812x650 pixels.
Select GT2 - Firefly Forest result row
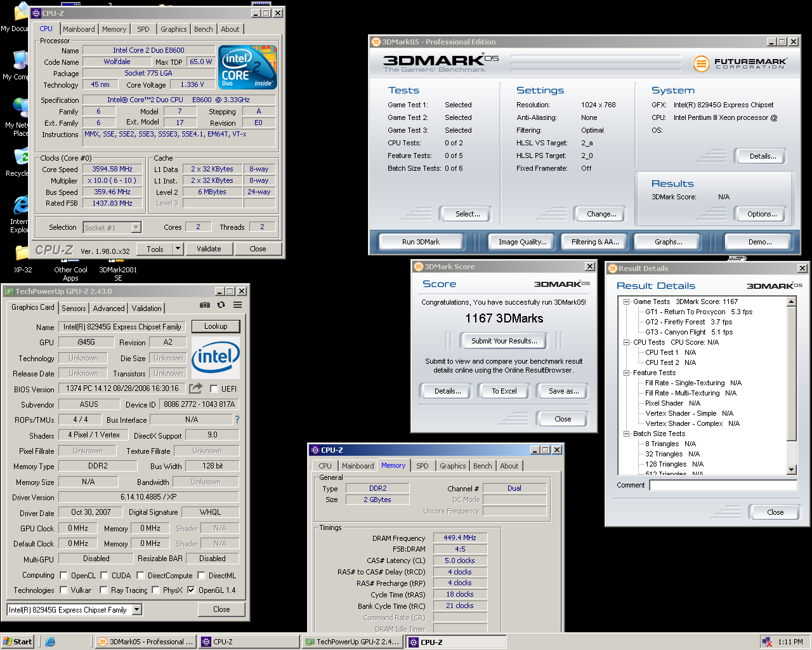(688, 322)
